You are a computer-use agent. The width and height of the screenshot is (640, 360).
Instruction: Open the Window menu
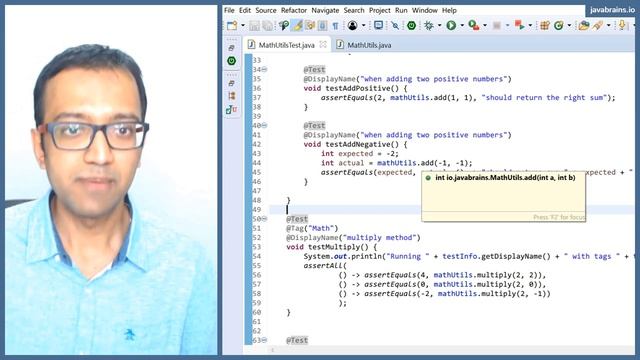point(424,10)
